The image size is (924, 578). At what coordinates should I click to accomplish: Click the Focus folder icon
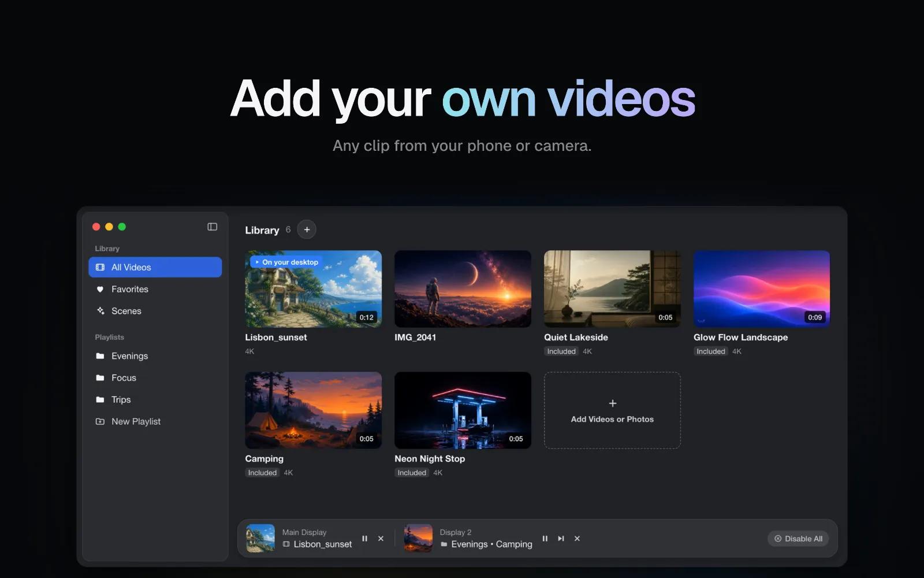(100, 377)
